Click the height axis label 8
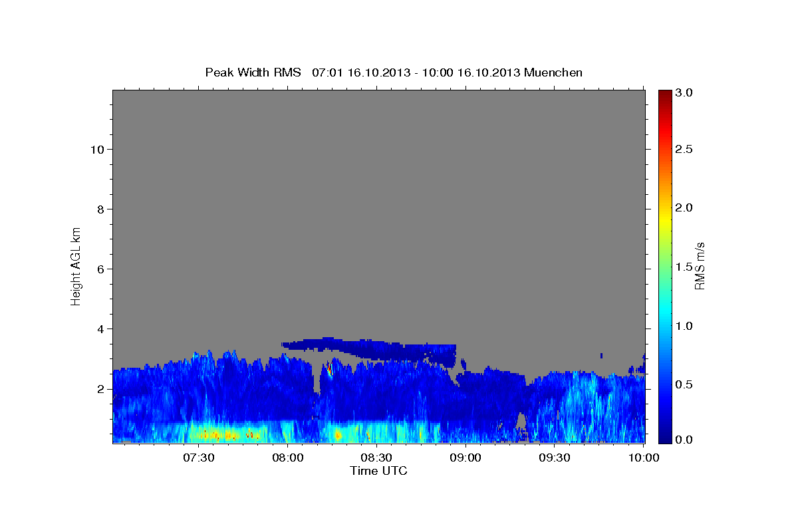 pos(100,209)
